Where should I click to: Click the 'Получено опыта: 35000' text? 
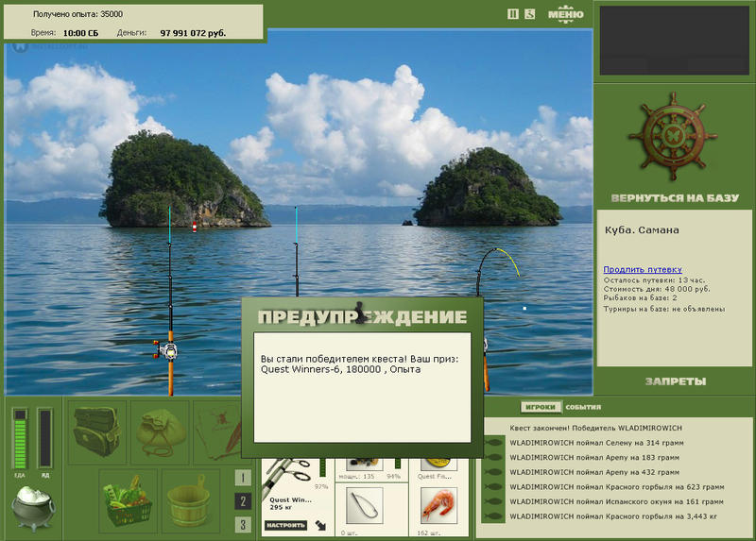coord(77,14)
